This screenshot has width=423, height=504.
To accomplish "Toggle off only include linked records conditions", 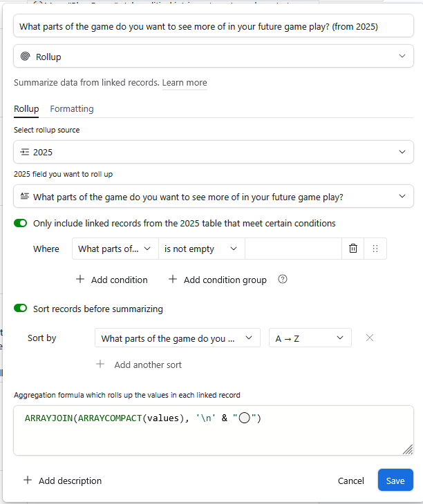I will 20,223.
